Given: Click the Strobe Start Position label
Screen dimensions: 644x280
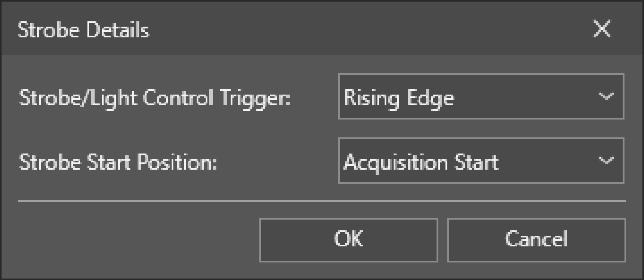Looking at the screenshot, I should 118,162.
